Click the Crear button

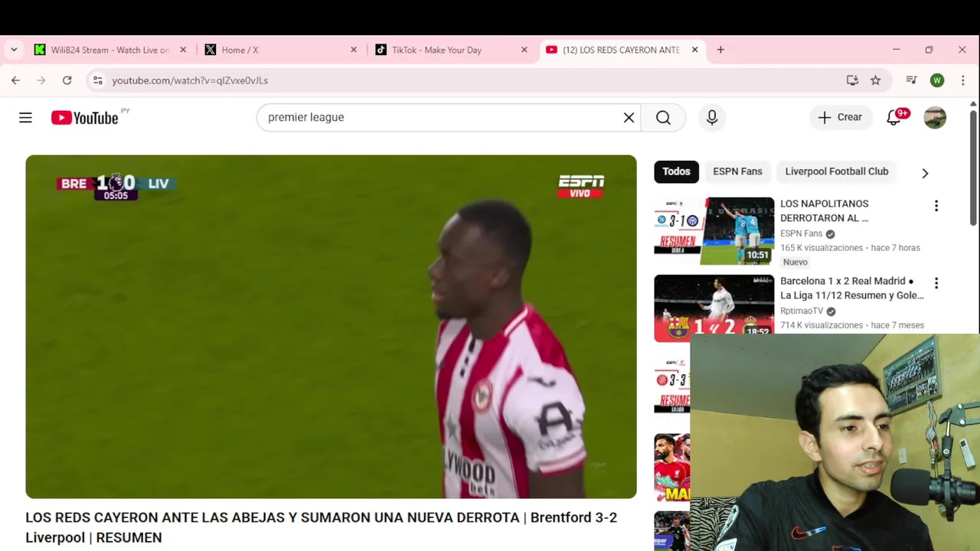(x=840, y=117)
